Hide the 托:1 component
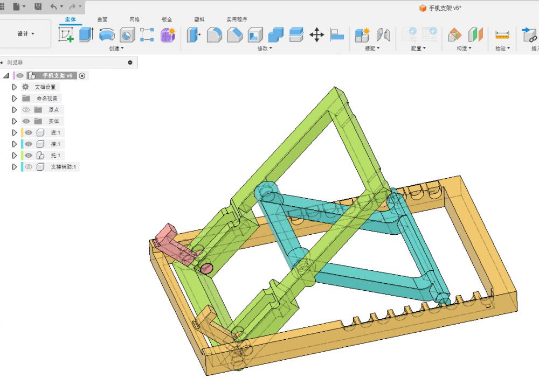The height and width of the screenshot is (392, 539). click(x=29, y=156)
